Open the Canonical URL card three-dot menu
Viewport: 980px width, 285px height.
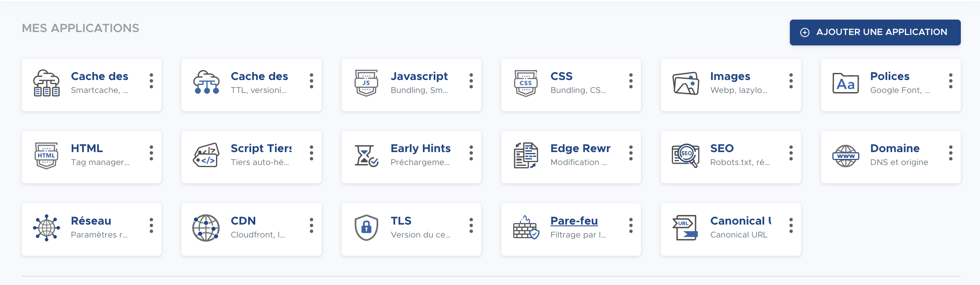click(x=791, y=225)
